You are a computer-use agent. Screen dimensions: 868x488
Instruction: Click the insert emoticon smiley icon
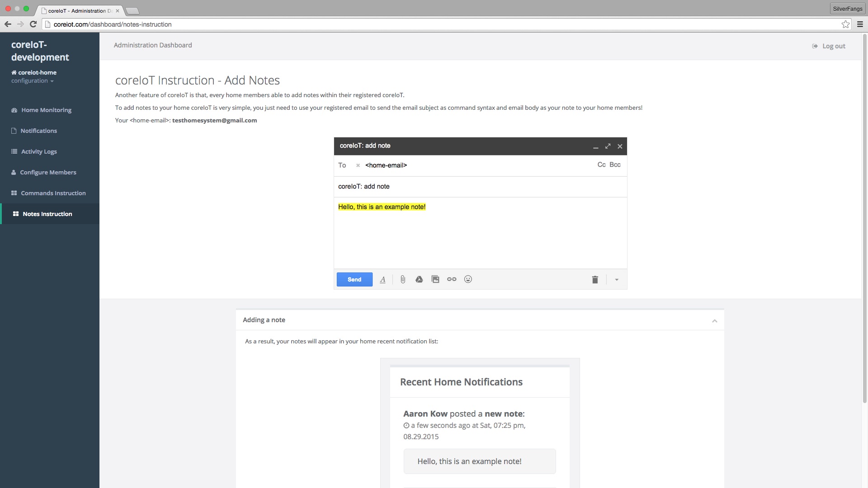(x=468, y=280)
